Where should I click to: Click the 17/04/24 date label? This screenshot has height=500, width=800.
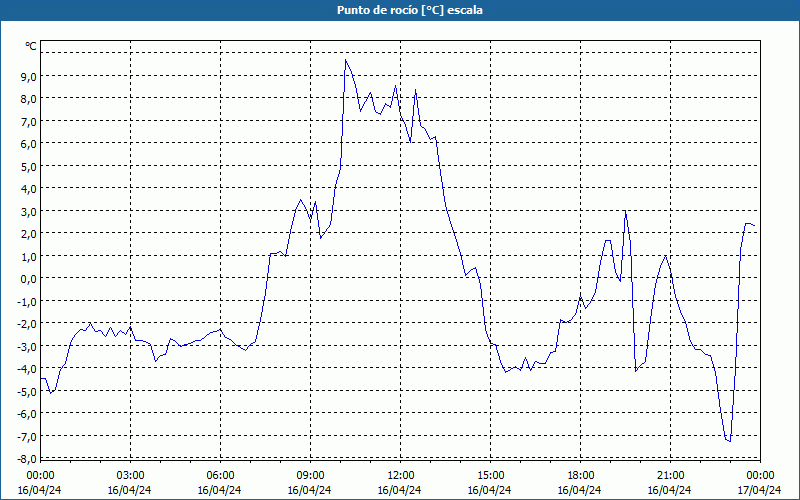tap(760, 490)
